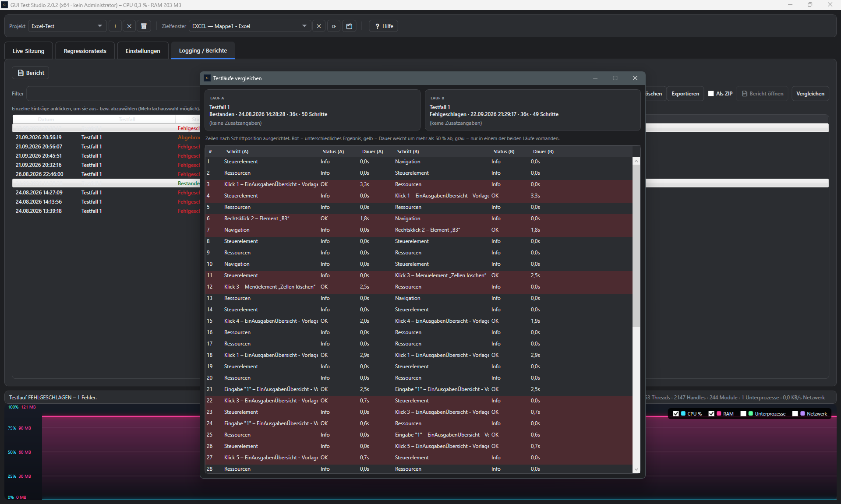Click the comparison table vertical scrollbar thumb
The width and height of the screenshot is (841, 504).
636,245
